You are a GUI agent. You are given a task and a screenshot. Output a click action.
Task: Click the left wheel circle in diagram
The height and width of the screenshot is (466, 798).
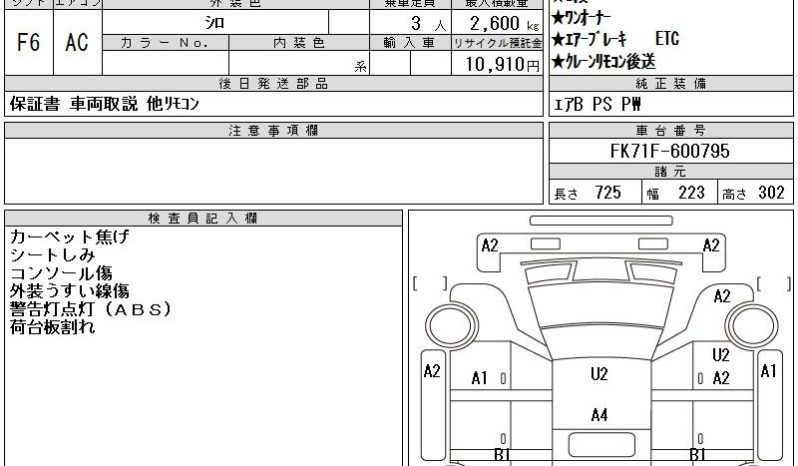tap(451, 326)
